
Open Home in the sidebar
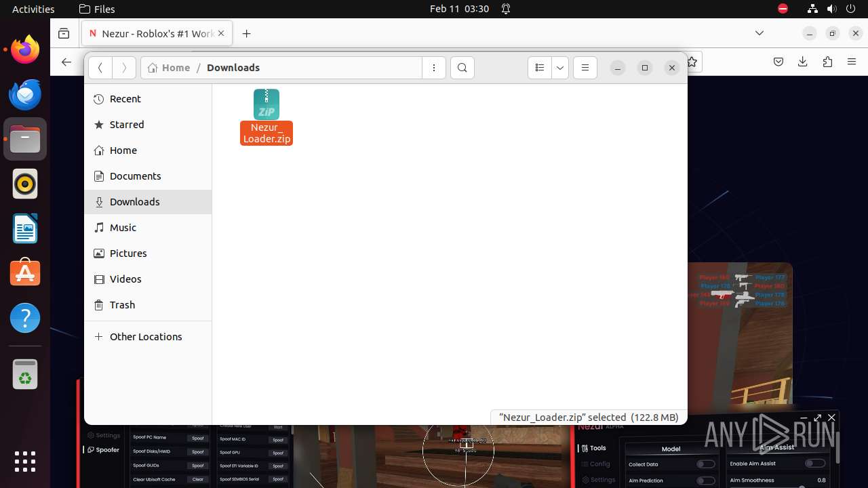(148, 150)
